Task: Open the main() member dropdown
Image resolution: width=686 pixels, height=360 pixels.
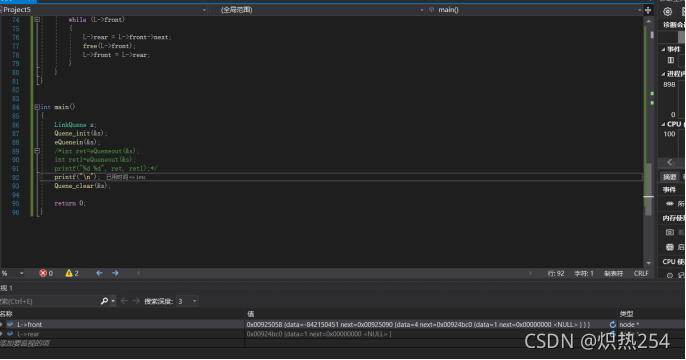Action: pos(639,10)
